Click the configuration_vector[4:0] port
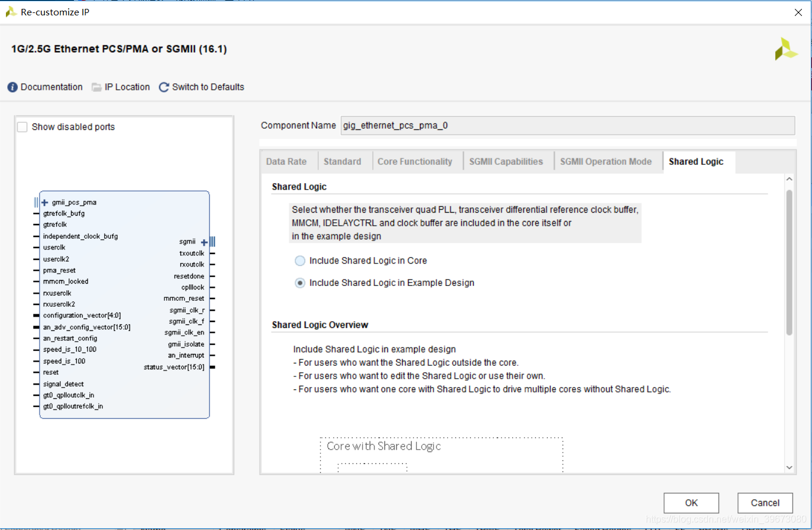812x530 pixels. point(82,316)
